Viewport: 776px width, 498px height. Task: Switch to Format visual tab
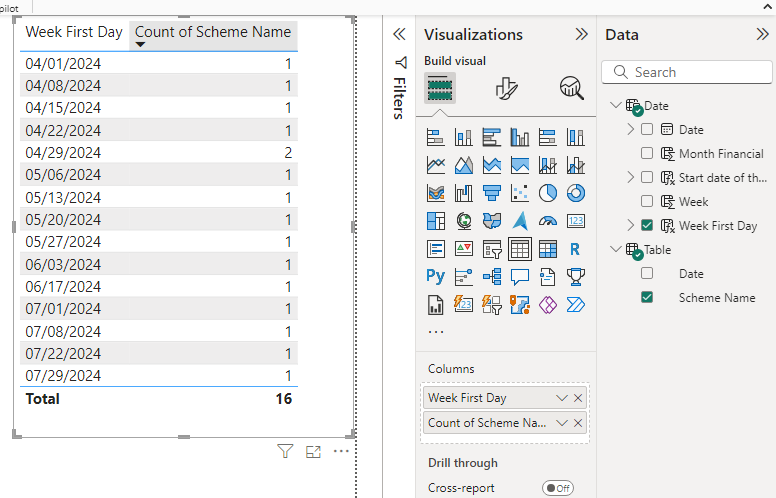[506, 88]
